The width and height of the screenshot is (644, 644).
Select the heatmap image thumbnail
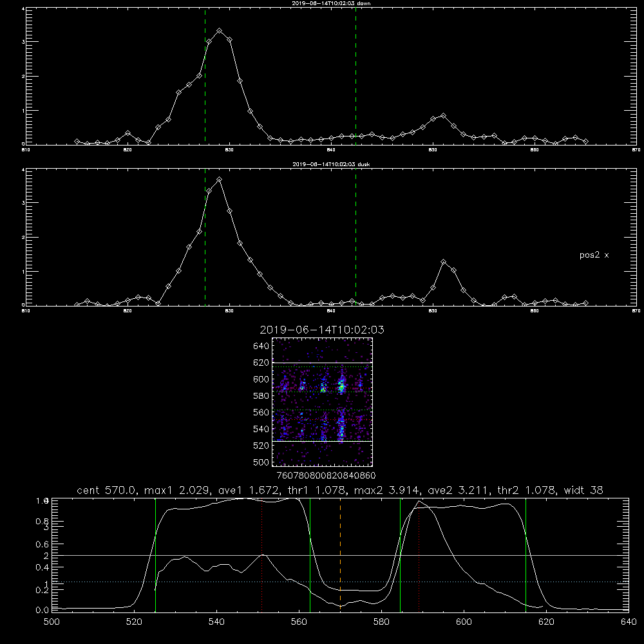coord(323,402)
